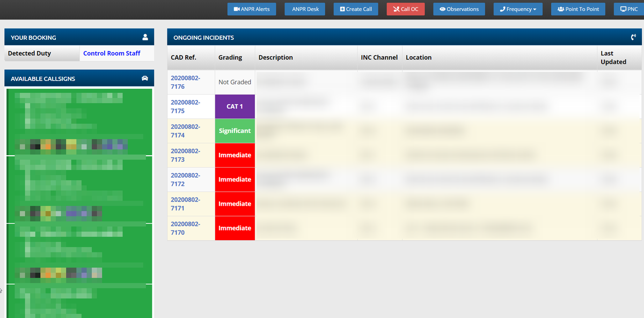Open incident 20200802-7175
Screen dimensions: 644x318
tap(185, 106)
